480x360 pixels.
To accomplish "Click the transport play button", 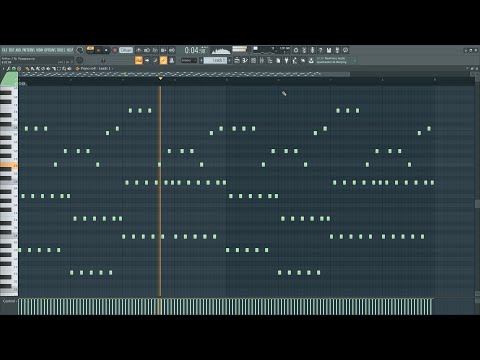I will point(98,50).
